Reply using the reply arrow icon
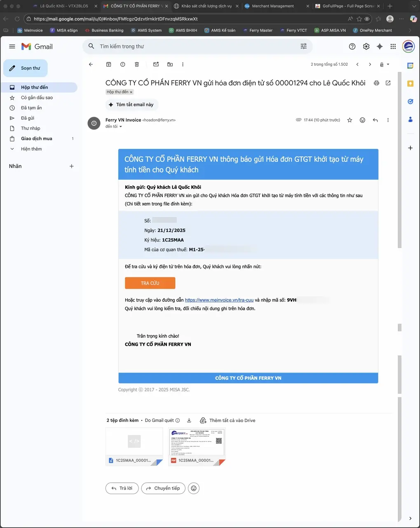 pos(375,120)
